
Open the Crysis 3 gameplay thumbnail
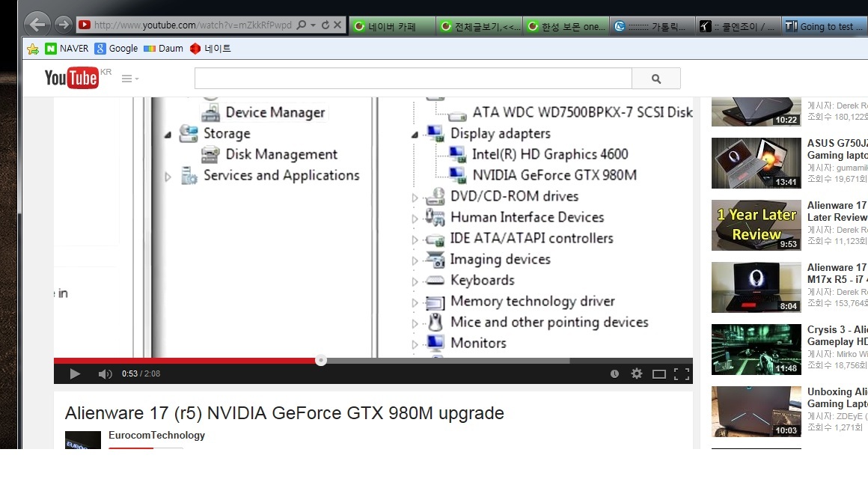757,350
